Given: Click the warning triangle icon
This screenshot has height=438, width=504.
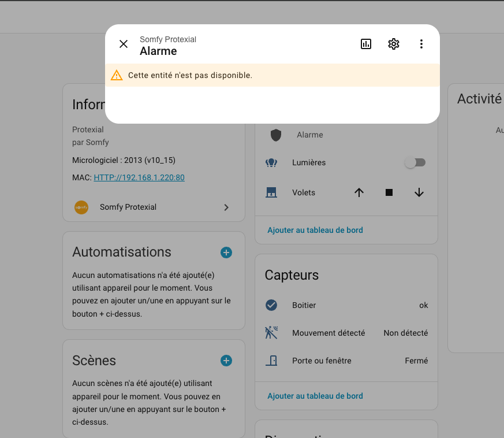Looking at the screenshot, I should click(x=117, y=75).
